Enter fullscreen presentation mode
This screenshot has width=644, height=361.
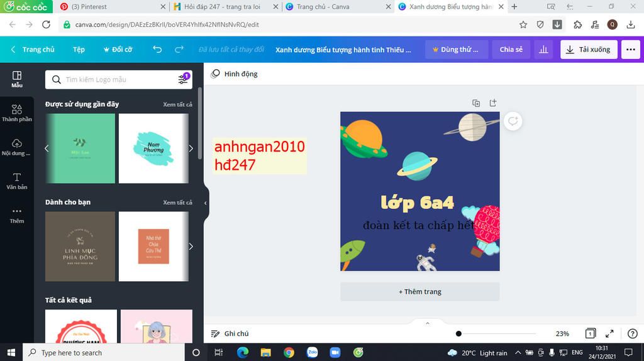609,333
